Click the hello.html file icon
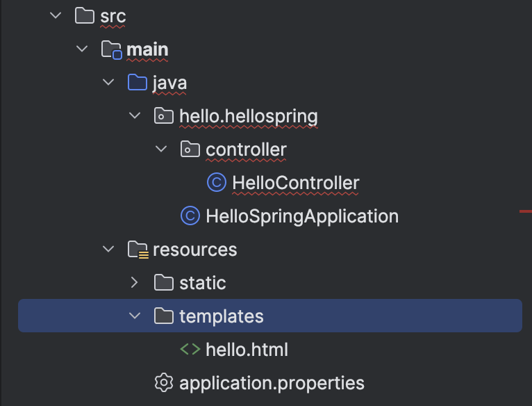532x406 pixels. (x=190, y=350)
